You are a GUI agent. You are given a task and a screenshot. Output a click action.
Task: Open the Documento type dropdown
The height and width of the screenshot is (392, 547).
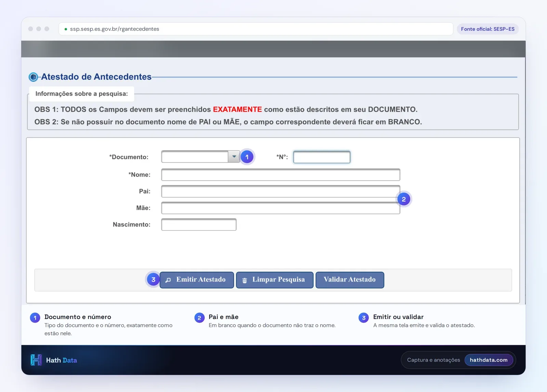click(200, 157)
